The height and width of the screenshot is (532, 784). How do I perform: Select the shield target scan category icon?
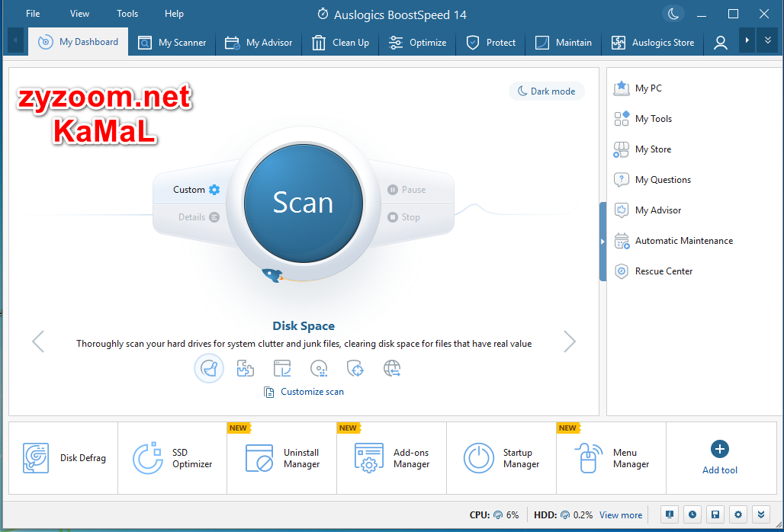355,369
